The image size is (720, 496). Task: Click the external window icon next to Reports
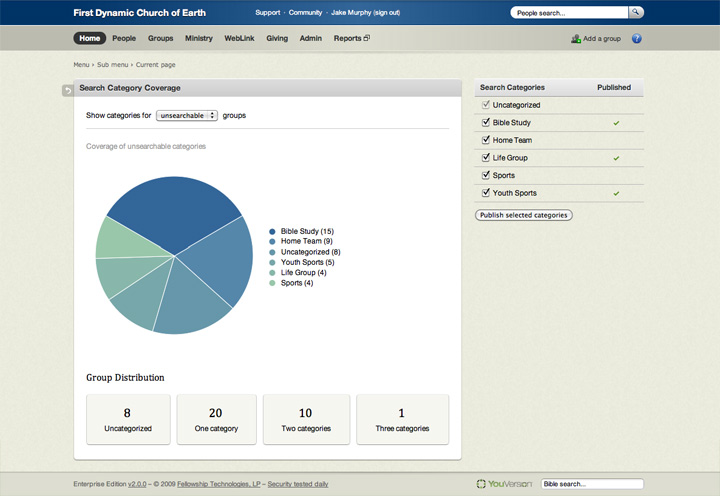point(367,38)
